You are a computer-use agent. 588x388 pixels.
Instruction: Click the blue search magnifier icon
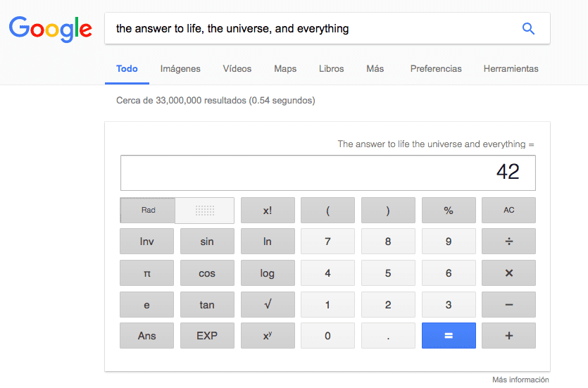(528, 29)
